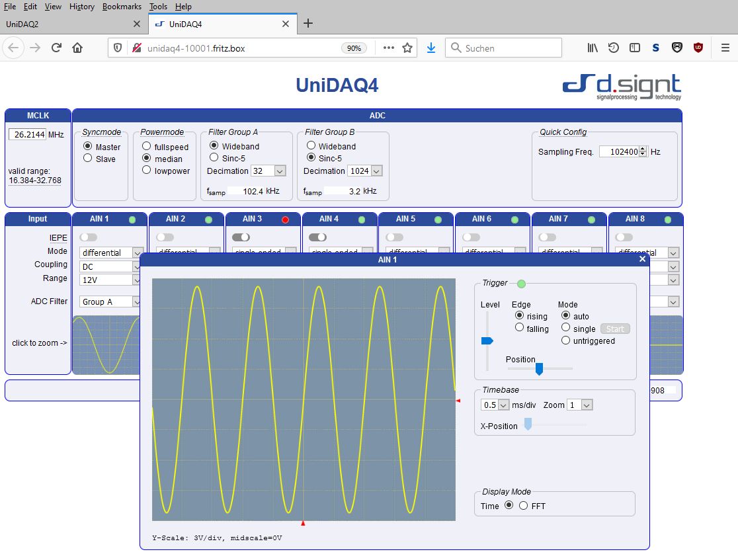Close the UniDAQ2 tab

[136, 24]
